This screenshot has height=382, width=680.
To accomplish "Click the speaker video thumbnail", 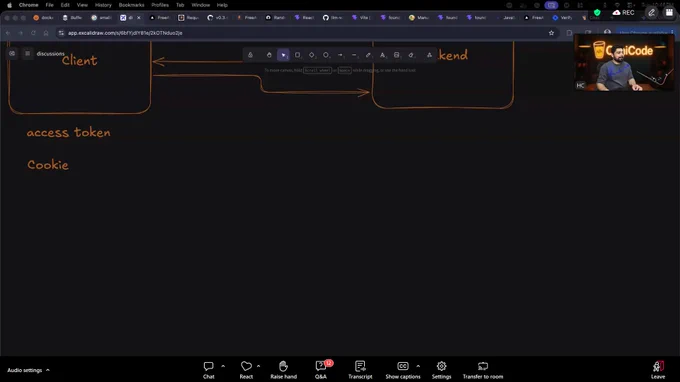I will [624, 62].
